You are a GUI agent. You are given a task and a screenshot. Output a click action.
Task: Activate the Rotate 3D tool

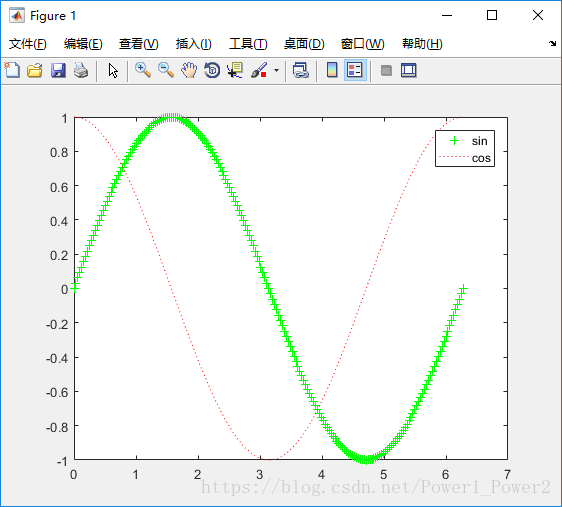(212, 70)
